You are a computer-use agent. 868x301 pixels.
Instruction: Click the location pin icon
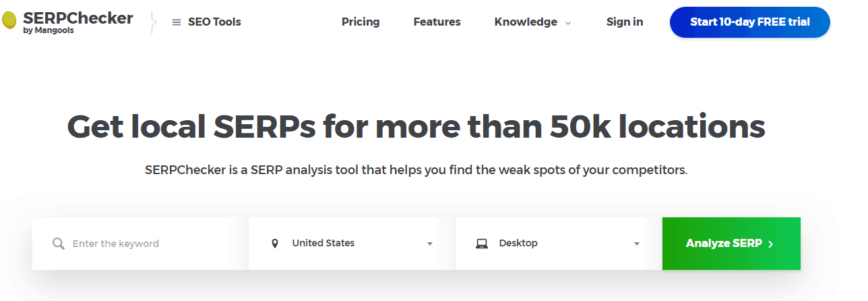[275, 244]
